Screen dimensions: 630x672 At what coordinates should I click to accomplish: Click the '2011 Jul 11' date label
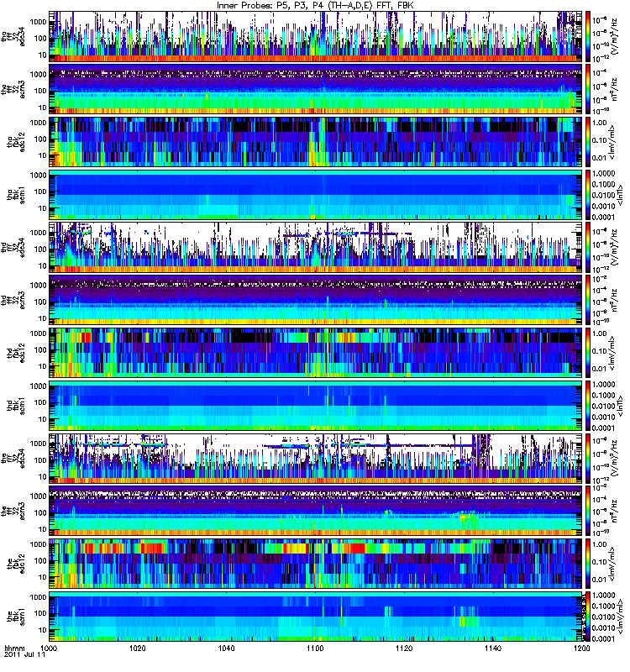24,655
